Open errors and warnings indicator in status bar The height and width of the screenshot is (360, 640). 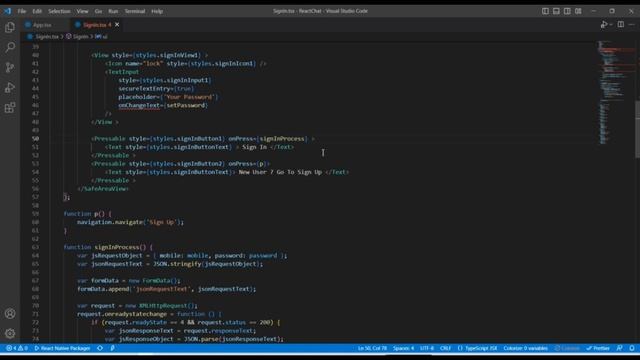(x=17, y=348)
